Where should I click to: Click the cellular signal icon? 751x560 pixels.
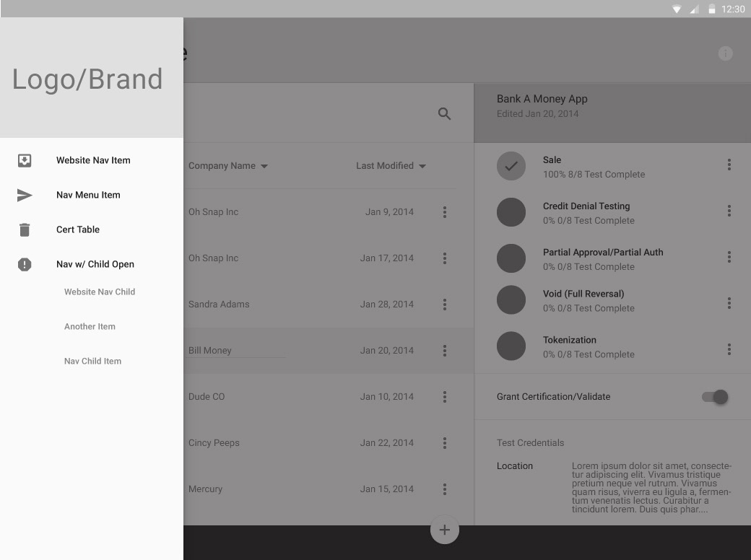coord(694,9)
